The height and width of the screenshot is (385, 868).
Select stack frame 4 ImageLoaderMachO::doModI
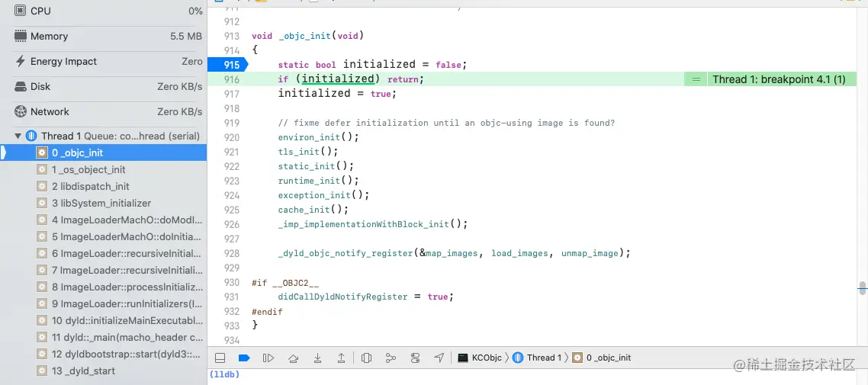point(104,220)
